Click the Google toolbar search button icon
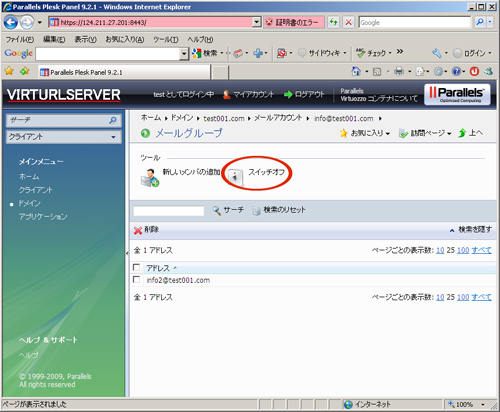Screen dimensions: 500x412 pos(197,53)
